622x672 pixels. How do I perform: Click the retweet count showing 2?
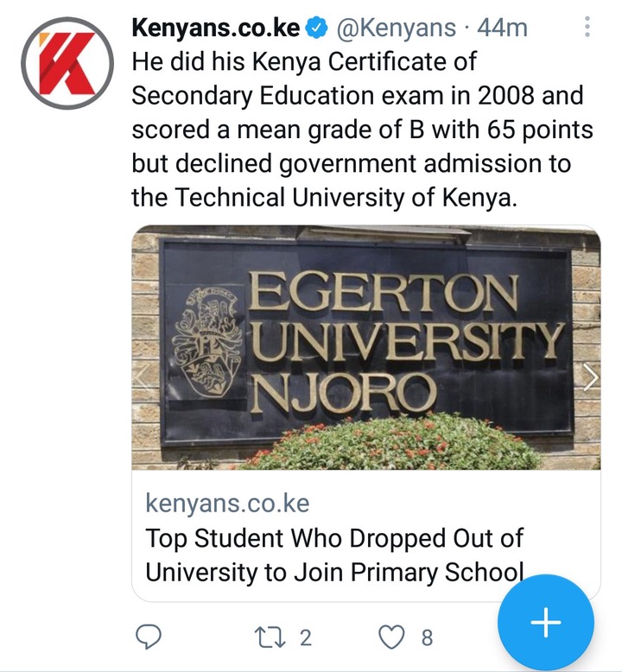click(x=304, y=638)
